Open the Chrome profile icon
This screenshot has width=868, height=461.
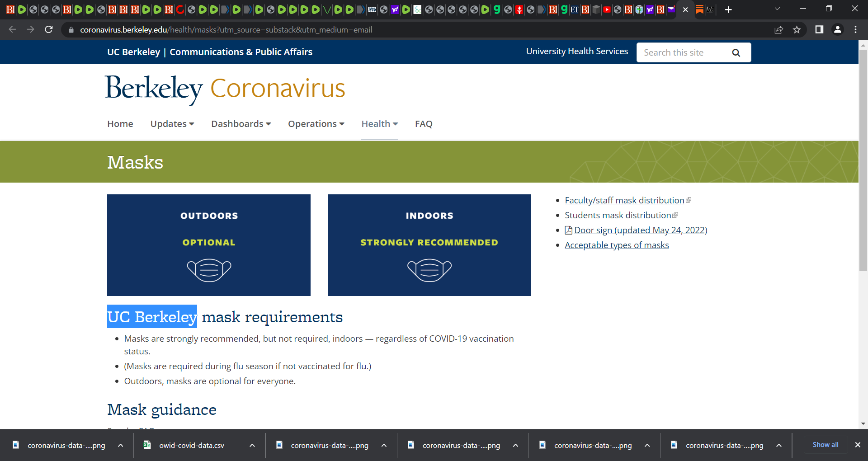coord(838,29)
